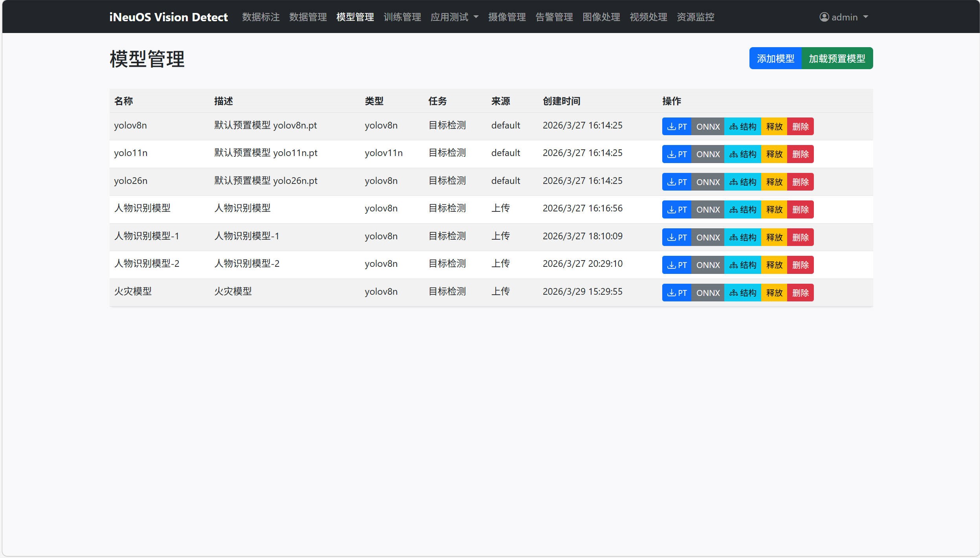This screenshot has height=558, width=980.
Task: Click the iNeuOS Vision Detect brand link
Action: tap(169, 17)
